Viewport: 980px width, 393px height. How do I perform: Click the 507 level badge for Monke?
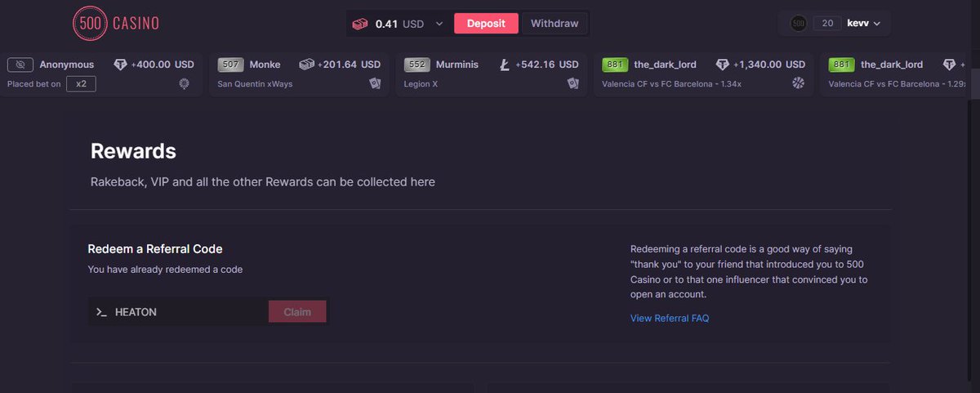pos(231,65)
